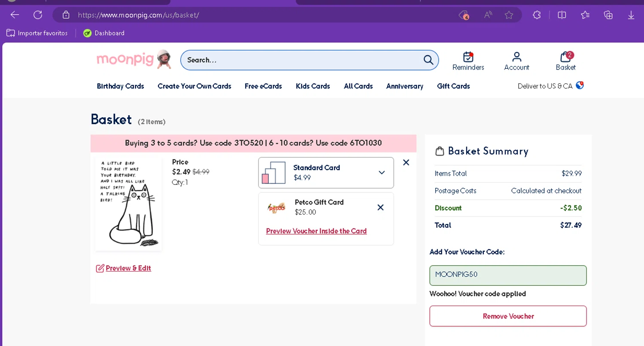Image resolution: width=644 pixels, height=346 pixels.
Task: Click the cat birthday card thumbnail
Action: coord(128,203)
